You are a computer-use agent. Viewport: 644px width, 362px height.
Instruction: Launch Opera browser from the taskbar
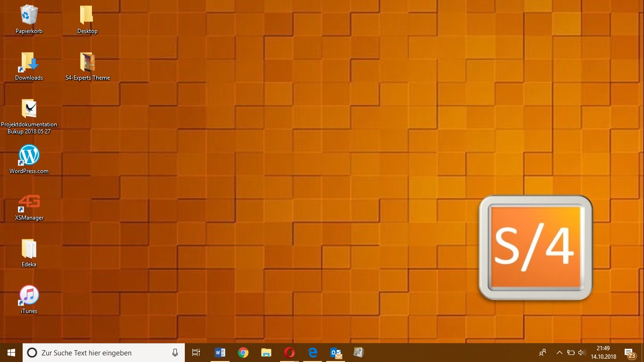point(289,353)
